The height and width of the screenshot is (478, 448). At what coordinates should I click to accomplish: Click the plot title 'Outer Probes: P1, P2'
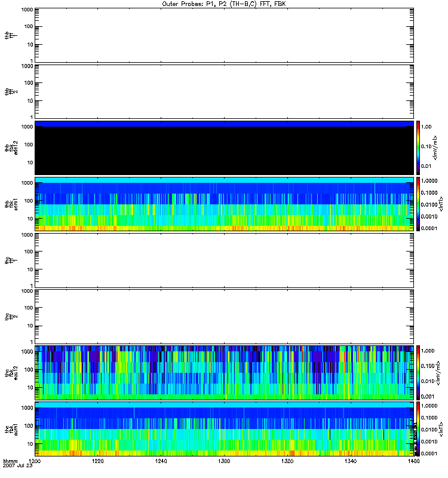pyautogui.click(x=223, y=4)
